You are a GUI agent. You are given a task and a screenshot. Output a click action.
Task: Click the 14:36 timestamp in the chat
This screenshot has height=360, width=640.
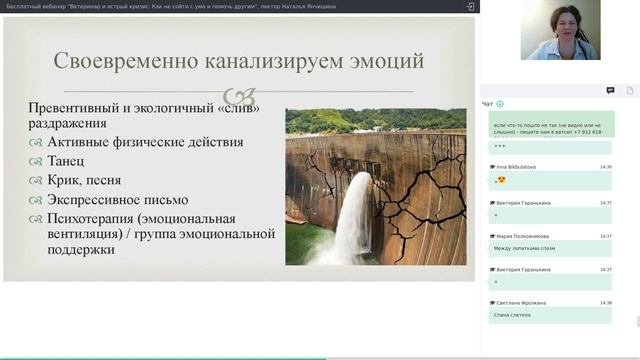[606, 167]
